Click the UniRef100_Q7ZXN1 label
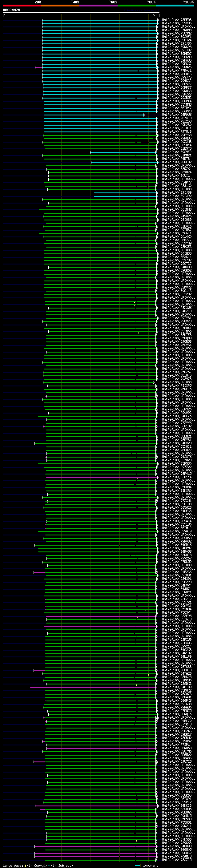The height and width of the screenshot is (868, 197). [176, 501]
